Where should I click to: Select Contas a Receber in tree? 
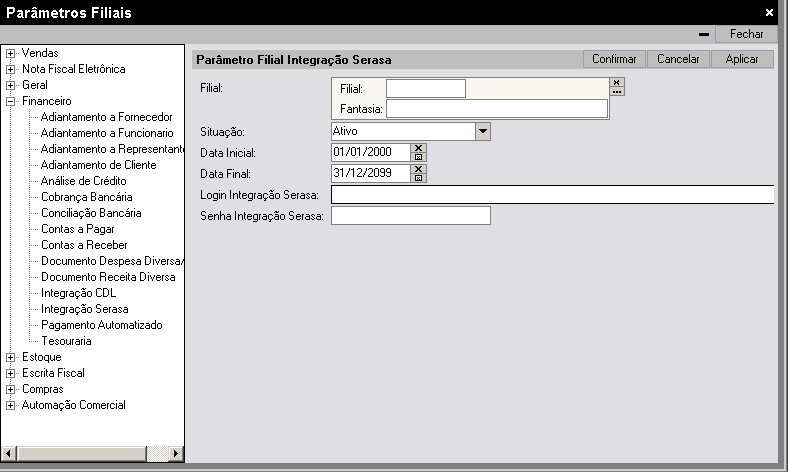click(x=84, y=245)
